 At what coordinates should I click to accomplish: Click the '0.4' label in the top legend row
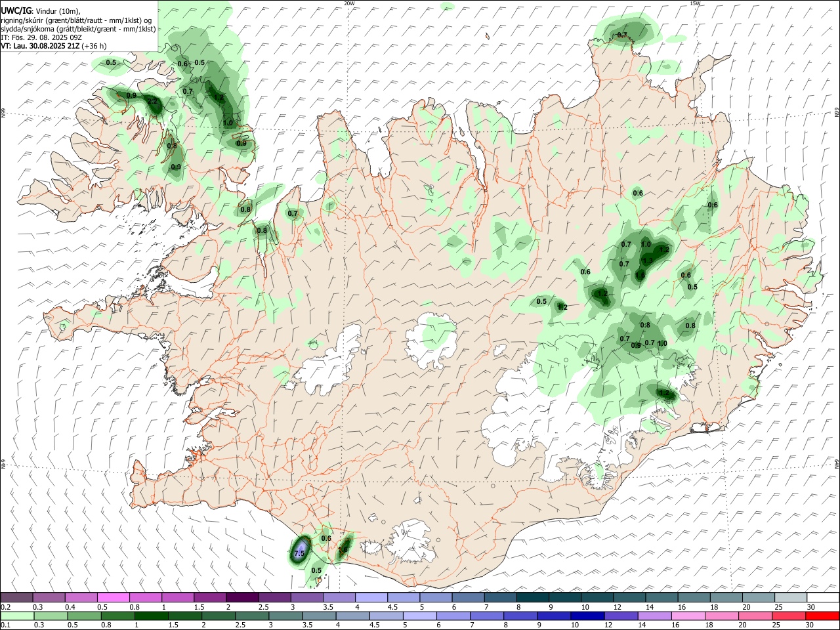(x=70, y=607)
